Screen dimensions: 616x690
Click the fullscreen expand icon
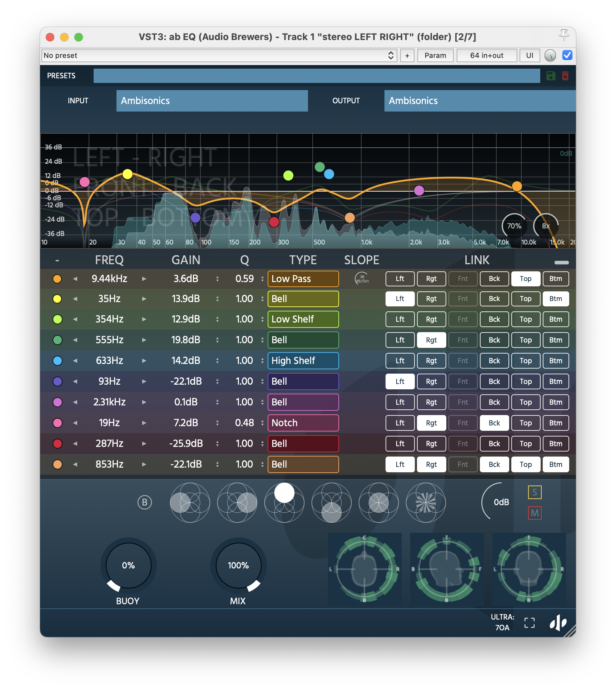(530, 623)
